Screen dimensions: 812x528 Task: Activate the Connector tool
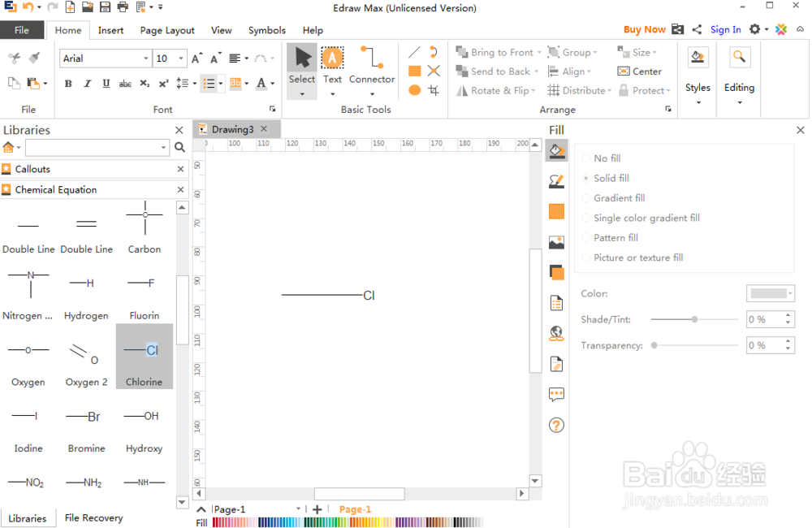coord(372,66)
